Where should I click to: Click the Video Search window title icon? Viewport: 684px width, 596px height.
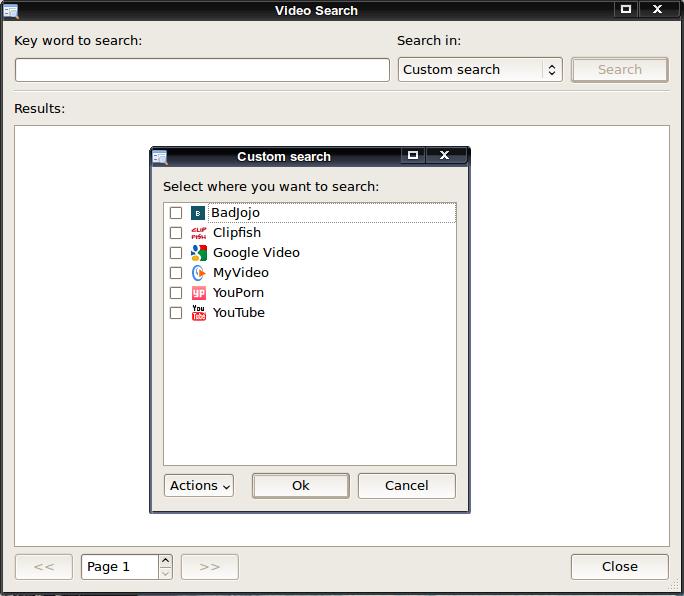10,11
